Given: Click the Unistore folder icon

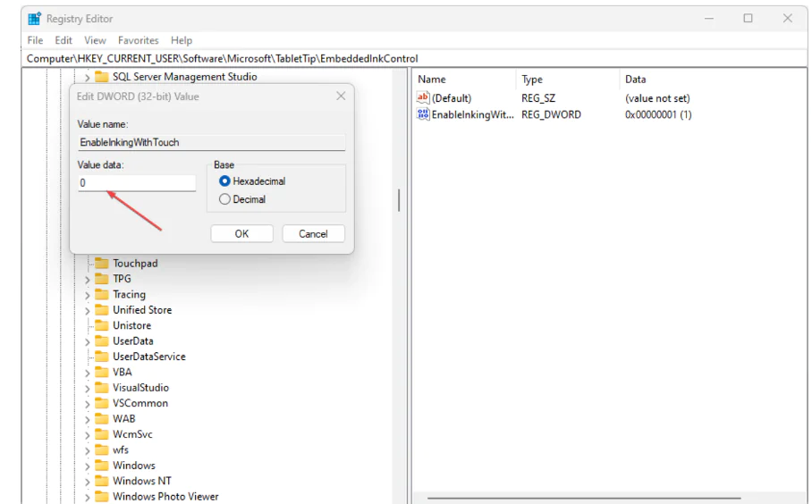Looking at the screenshot, I should 102,325.
